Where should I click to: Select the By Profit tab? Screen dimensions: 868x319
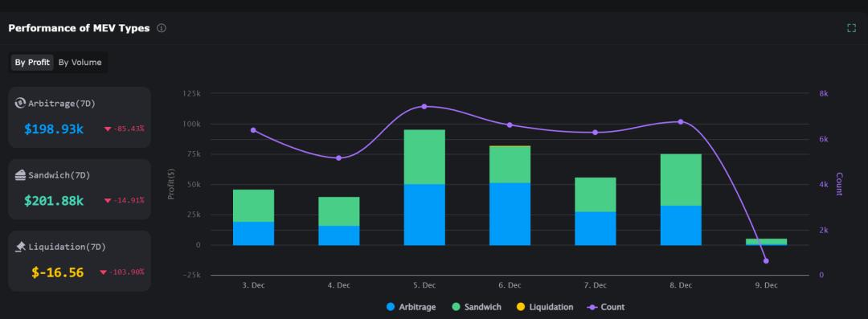tap(32, 63)
